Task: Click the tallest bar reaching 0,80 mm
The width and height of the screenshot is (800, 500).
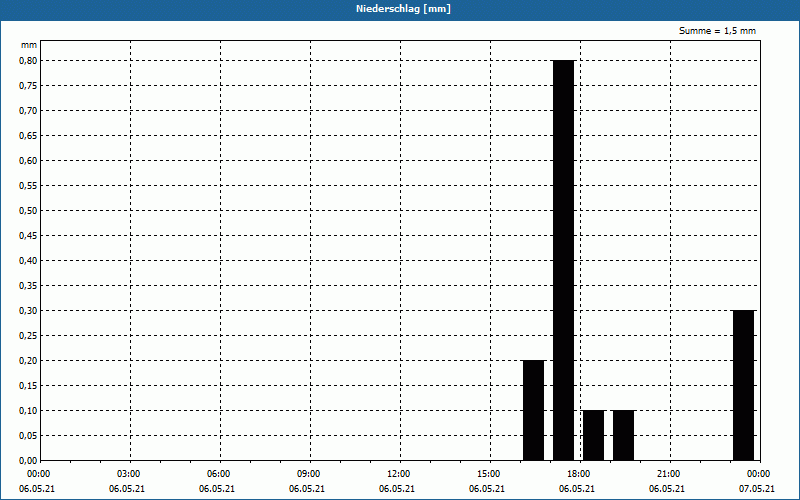Action: pos(563,260)
